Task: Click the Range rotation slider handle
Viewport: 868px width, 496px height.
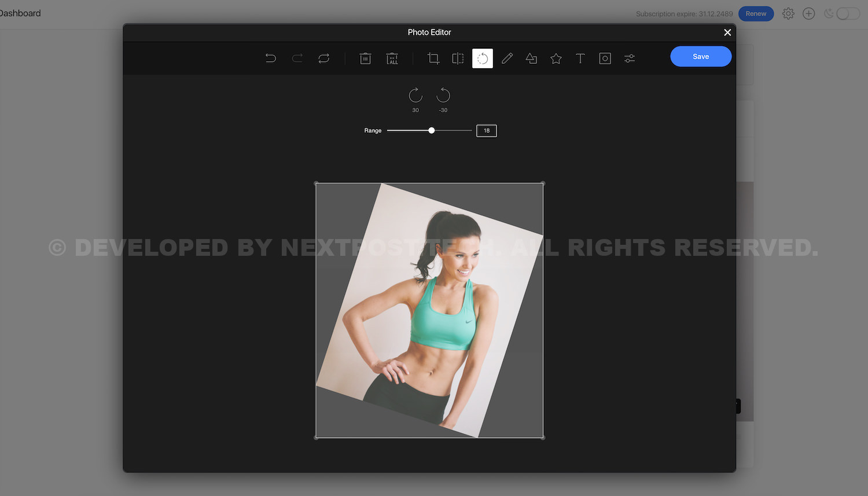Action: 432,131
